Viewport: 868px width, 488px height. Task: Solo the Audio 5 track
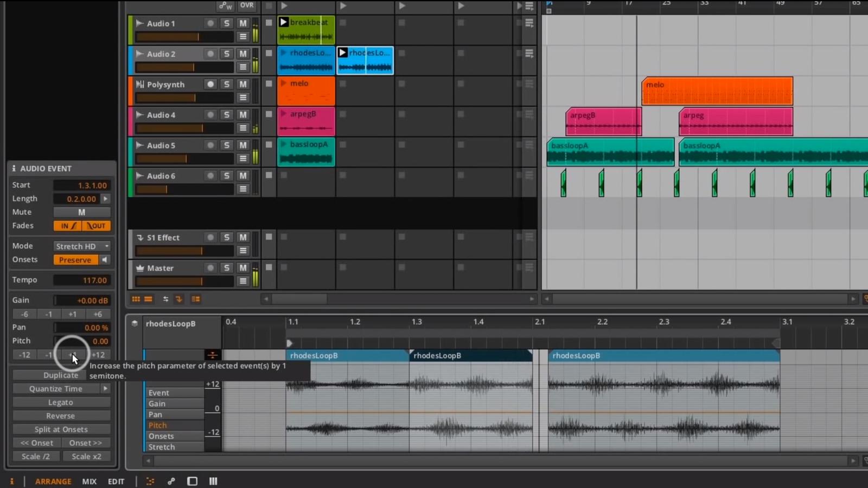[x=227, y=145]
